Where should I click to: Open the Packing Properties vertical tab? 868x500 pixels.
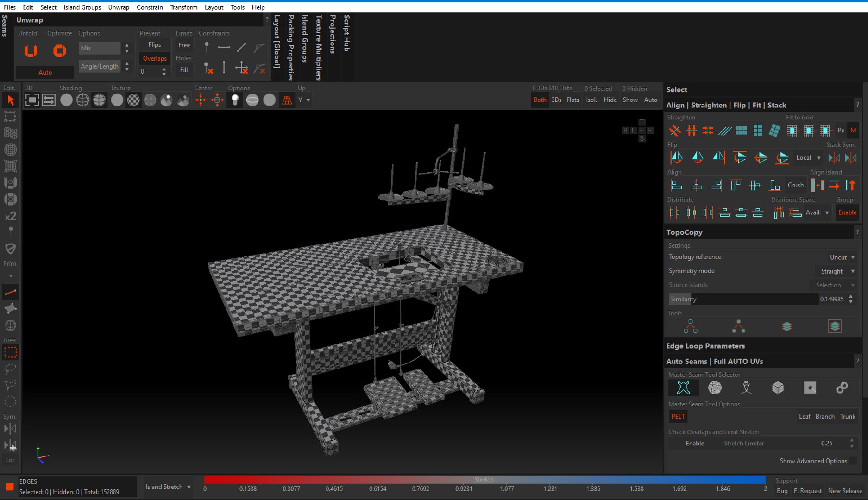pos(291,47)
